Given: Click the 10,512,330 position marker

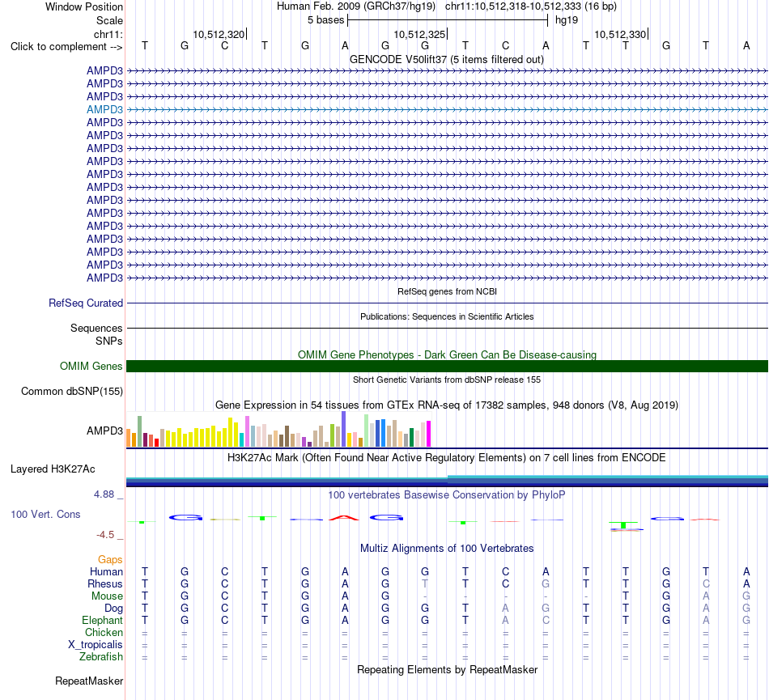Looking at the screenshot, I should tap(620, 34).
